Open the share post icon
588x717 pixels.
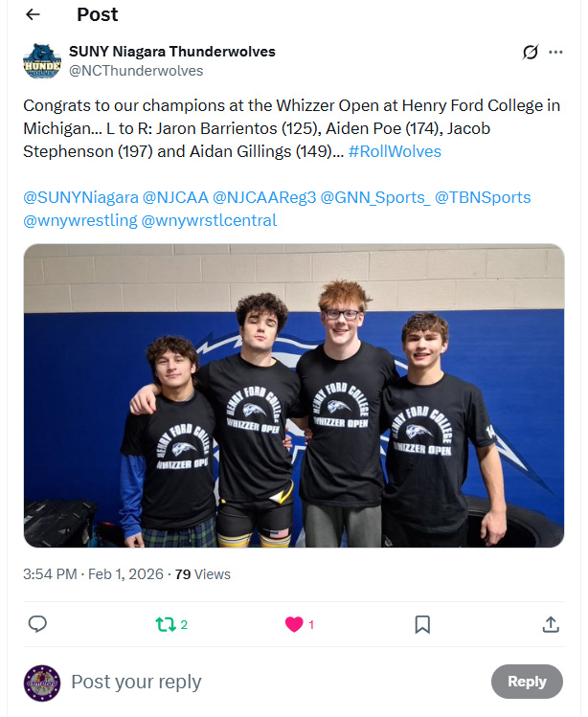click(x=551, y=624)
